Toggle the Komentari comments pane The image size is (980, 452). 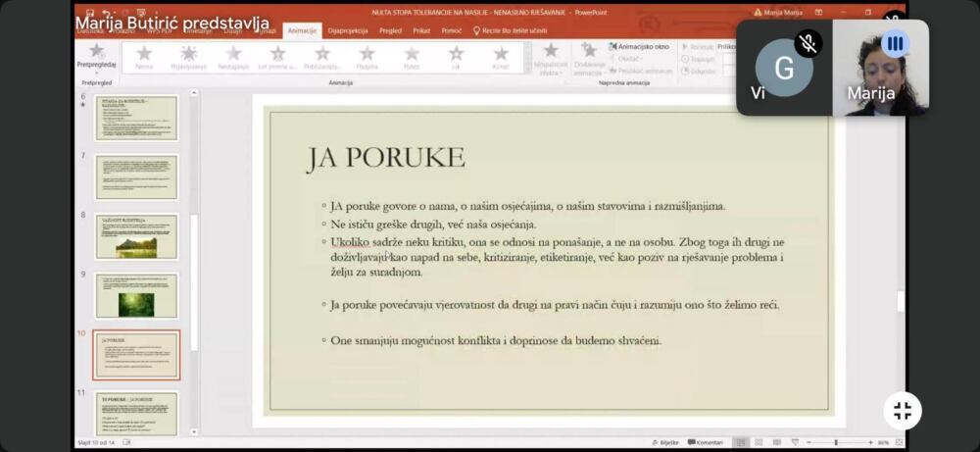click(x=706, y=442)
